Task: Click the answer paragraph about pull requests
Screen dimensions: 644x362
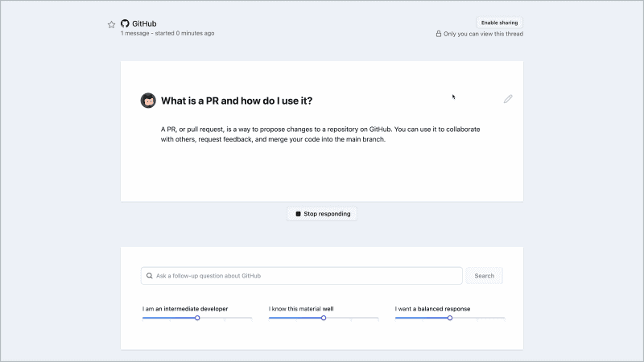Action: [x=320, y=134]
